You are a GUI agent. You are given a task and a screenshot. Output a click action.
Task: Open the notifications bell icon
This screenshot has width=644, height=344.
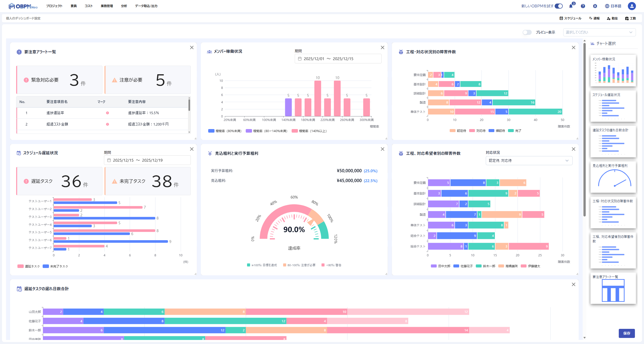click(x=571, y=6)
